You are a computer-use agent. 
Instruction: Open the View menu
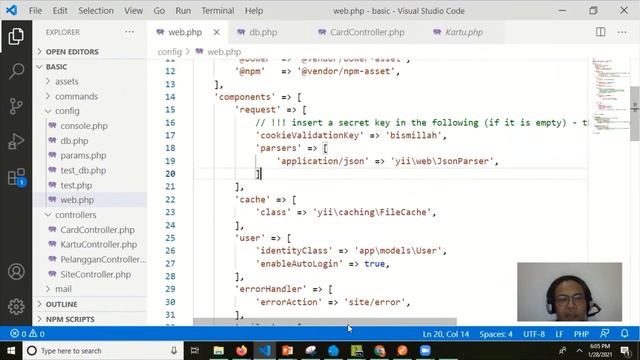pyautogui.click(x=133, y=11)
